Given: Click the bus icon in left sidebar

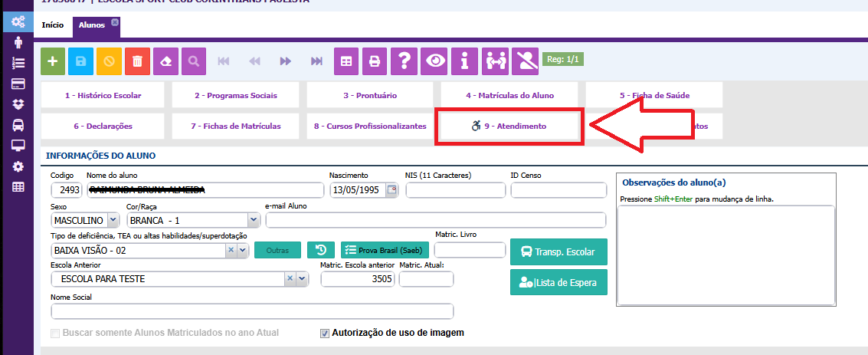Looking at the screenshot, I should tap(18, 125).
